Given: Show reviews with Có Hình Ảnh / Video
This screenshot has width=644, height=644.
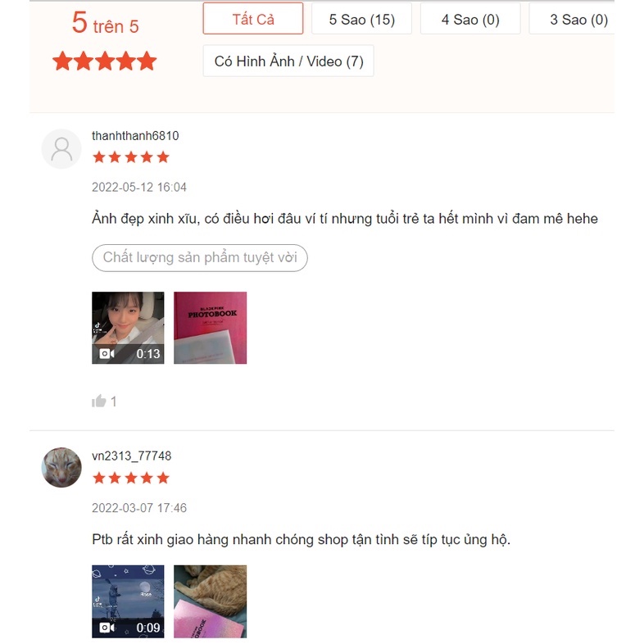Looking at the screenshot, I should [x=288, y=61].
